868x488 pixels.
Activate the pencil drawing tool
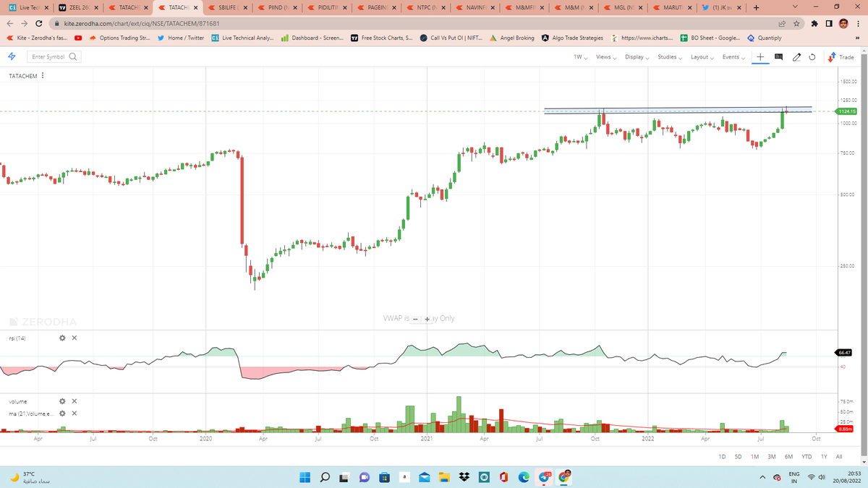tap(796, 57)
